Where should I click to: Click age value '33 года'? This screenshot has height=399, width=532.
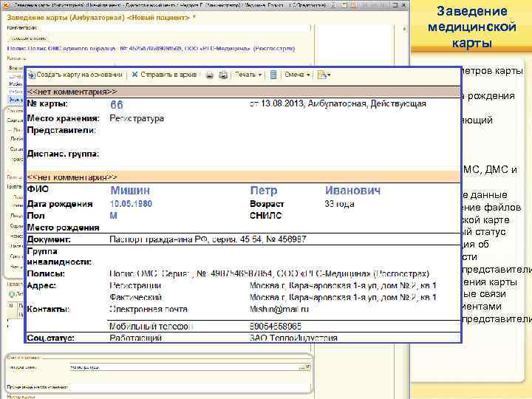point(340,204)
